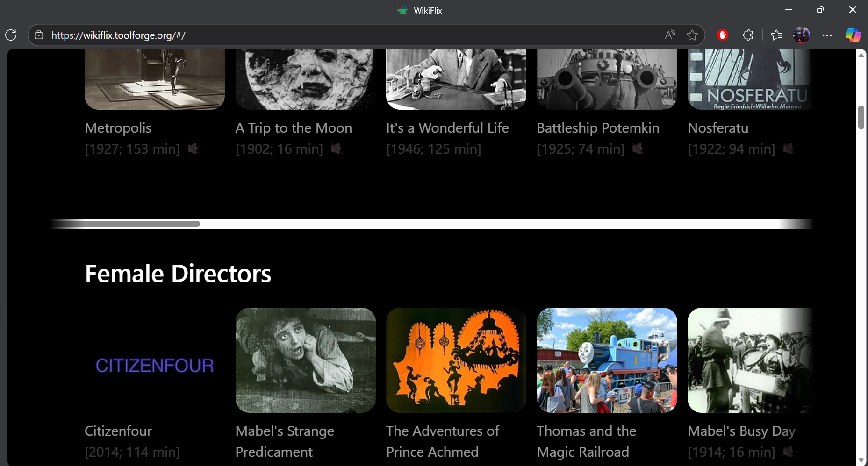View site information via the lock icon
868x466 pixels.
(x=39, y=35)
